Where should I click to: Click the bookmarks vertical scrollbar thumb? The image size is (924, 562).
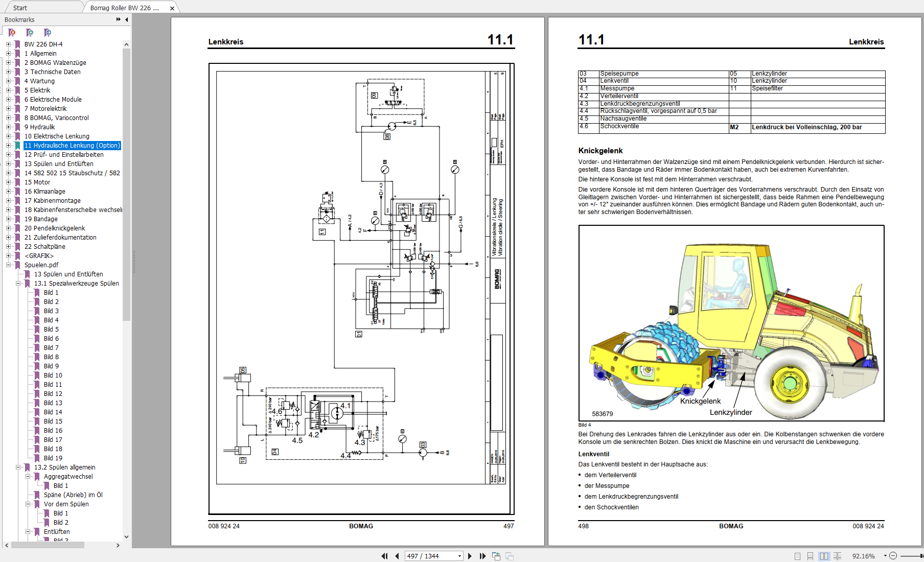pos(126,185)
